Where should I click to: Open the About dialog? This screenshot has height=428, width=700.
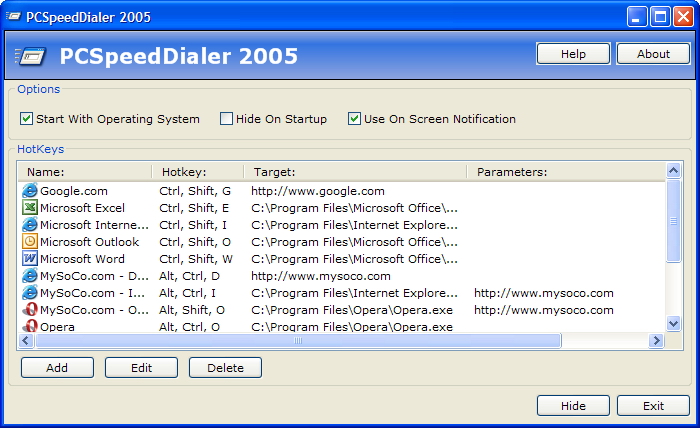[654, 54]
